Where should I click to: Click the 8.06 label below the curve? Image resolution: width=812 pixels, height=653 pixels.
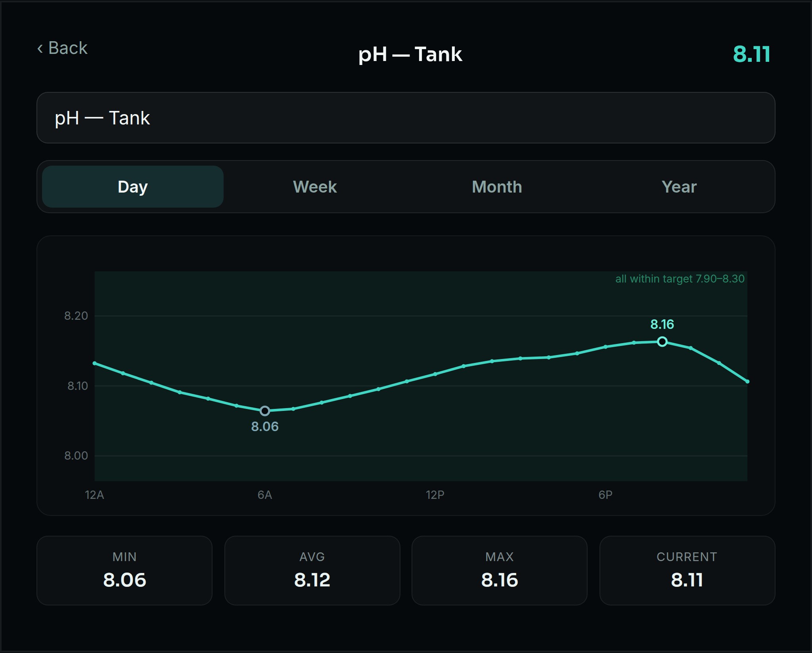265,427
